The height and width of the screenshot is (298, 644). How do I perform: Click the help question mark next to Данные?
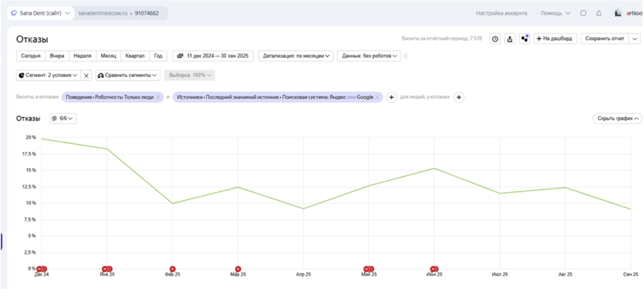pos(406,56)
